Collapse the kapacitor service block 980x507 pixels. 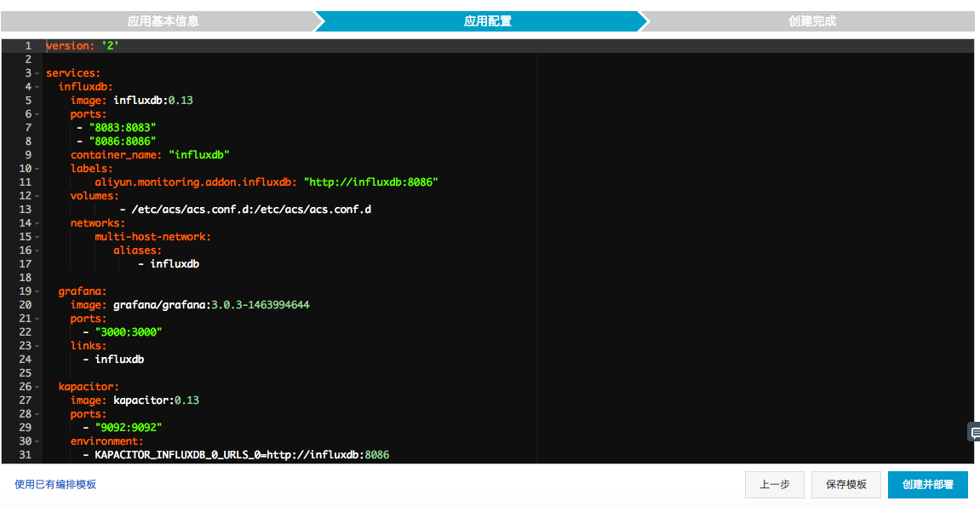pyautogui.click(x=38, y=386)
